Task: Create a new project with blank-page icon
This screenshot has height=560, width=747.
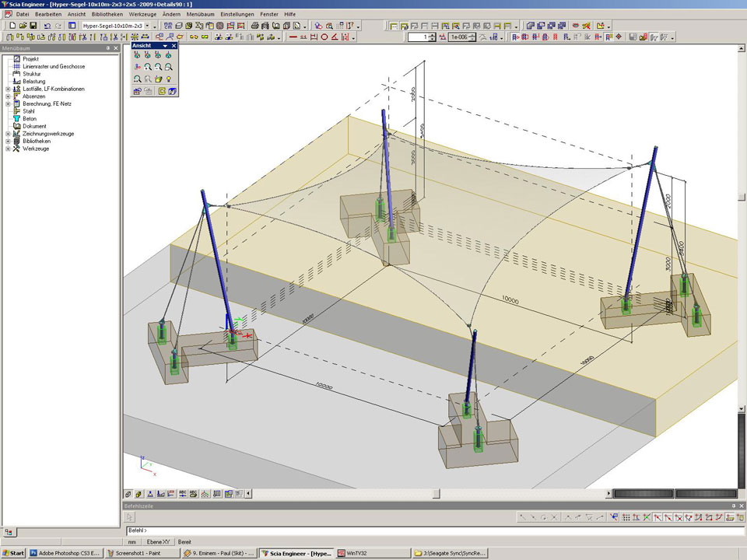Action: (13, 26)
